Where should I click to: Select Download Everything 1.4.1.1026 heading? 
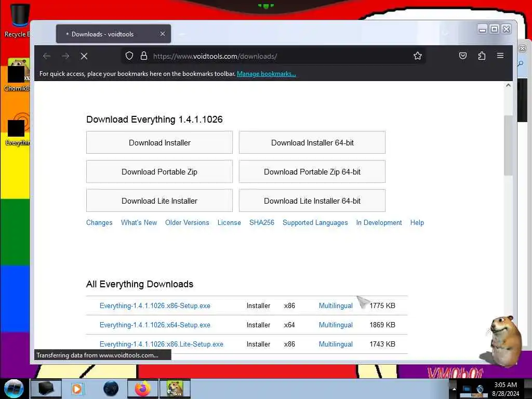click(x=154, y=119)
